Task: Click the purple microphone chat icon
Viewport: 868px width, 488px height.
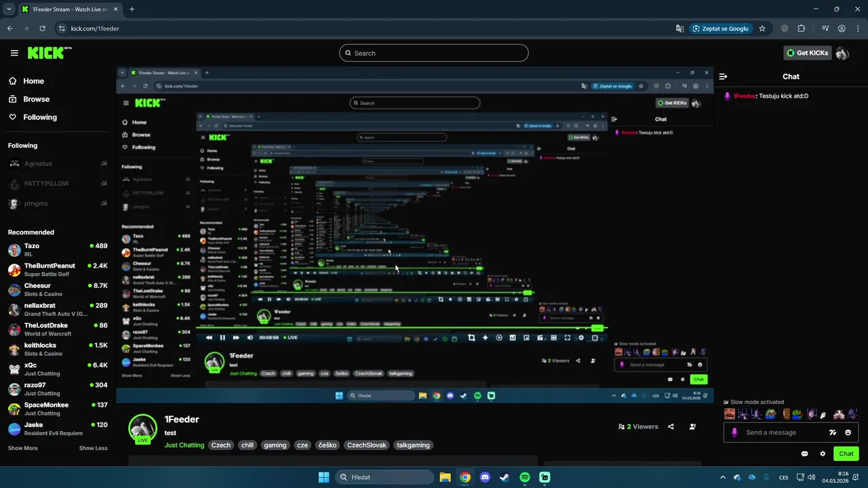Action: (734, 432)
